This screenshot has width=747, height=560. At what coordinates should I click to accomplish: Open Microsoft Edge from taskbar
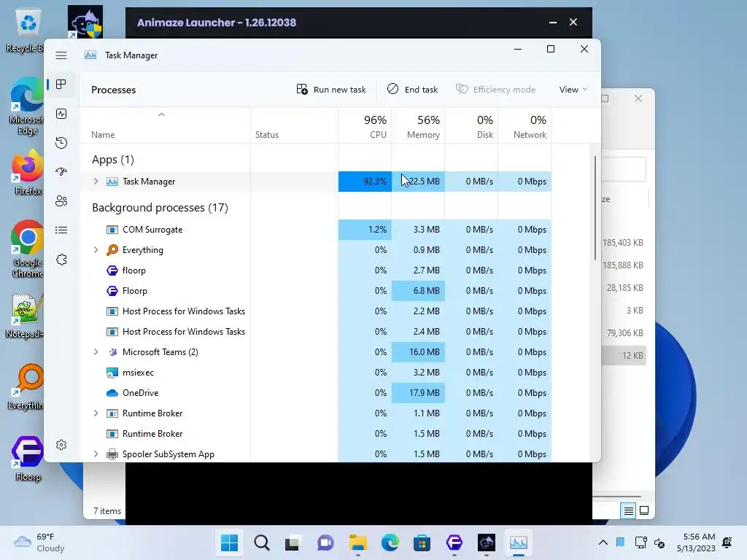coord(390,542)
